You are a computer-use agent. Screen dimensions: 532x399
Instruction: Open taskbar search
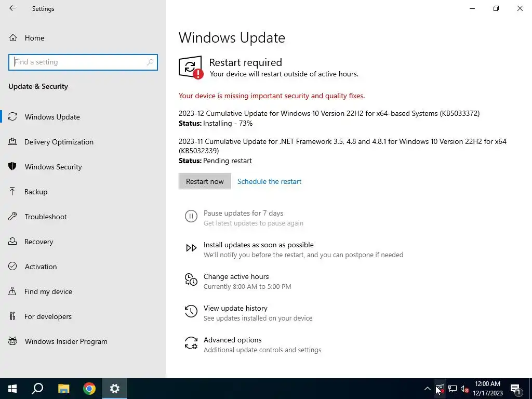pyautogui.click(x=37, y=389)
